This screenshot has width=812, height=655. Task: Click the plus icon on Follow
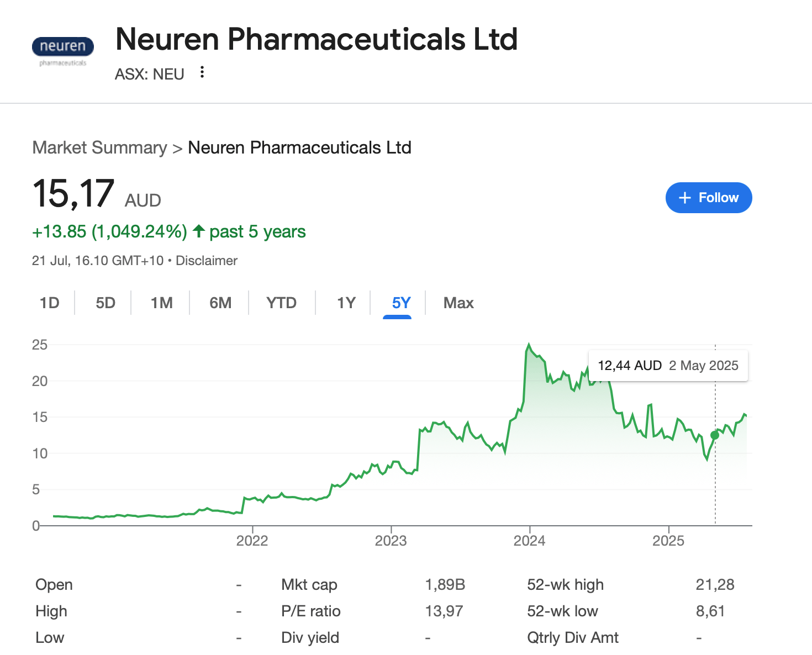point(685,198)
